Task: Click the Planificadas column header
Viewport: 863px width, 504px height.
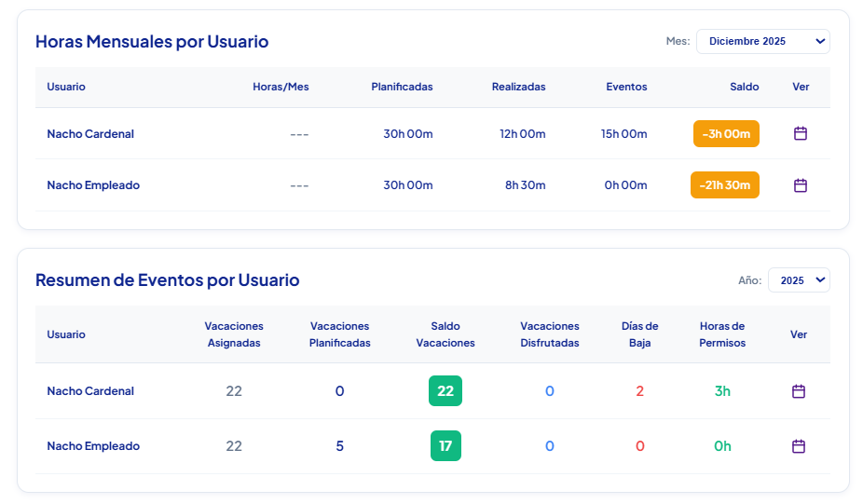Action: pyautogui.click(x=402, y=87)
